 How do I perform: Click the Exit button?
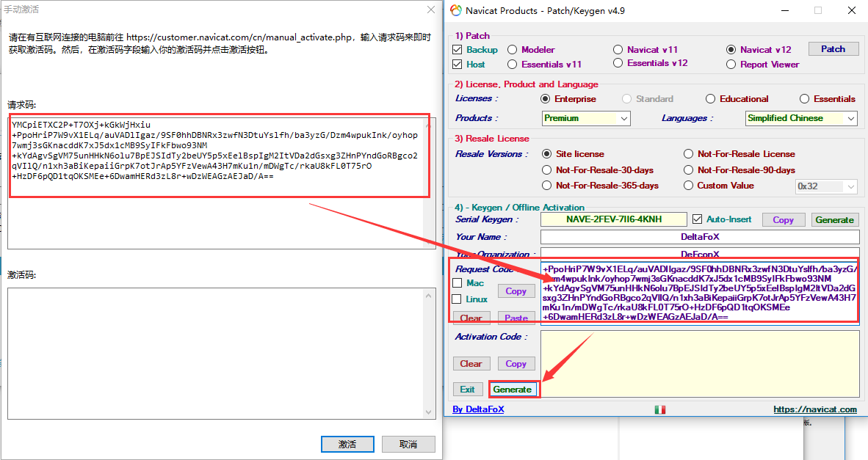coord(467,390)
